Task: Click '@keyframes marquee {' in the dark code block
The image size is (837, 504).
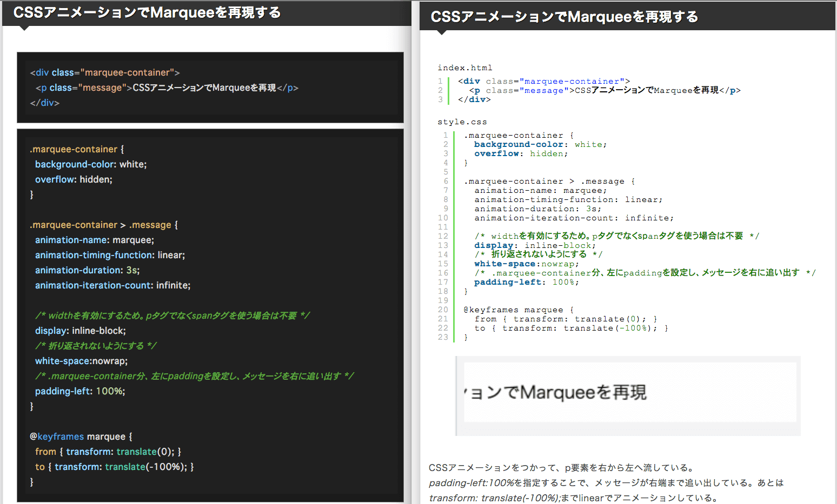Action: pyautogui.click(x=81, y=436)
